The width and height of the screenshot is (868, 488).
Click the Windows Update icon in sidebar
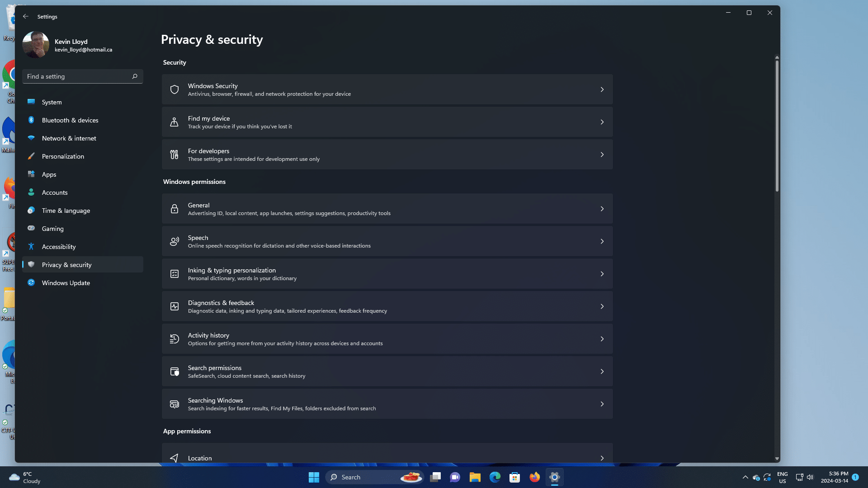(31, 282)
